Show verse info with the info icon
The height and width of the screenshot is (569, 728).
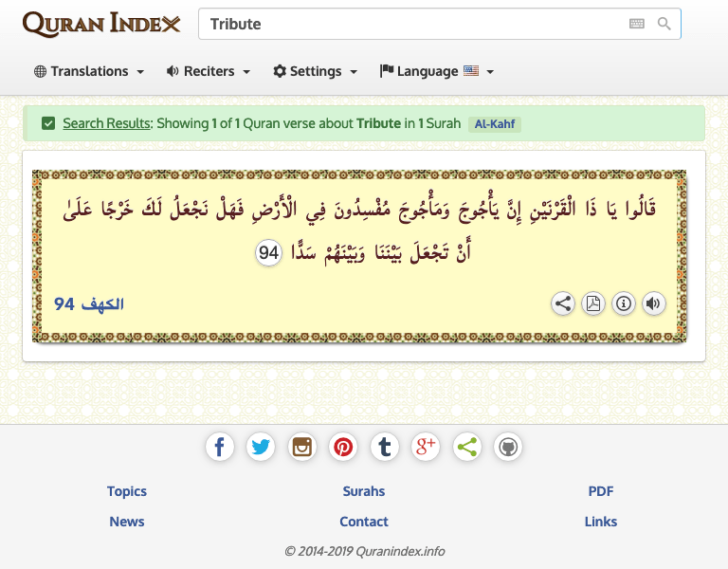624,303
